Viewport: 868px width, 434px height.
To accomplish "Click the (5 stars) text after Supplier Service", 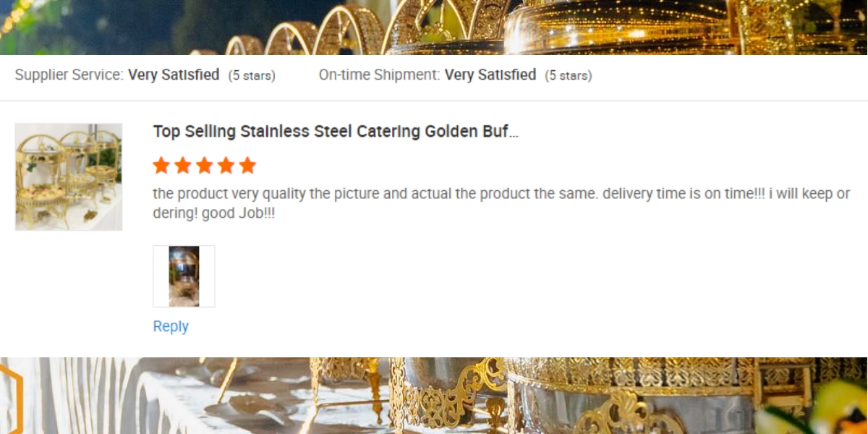I will click(252, 76).
